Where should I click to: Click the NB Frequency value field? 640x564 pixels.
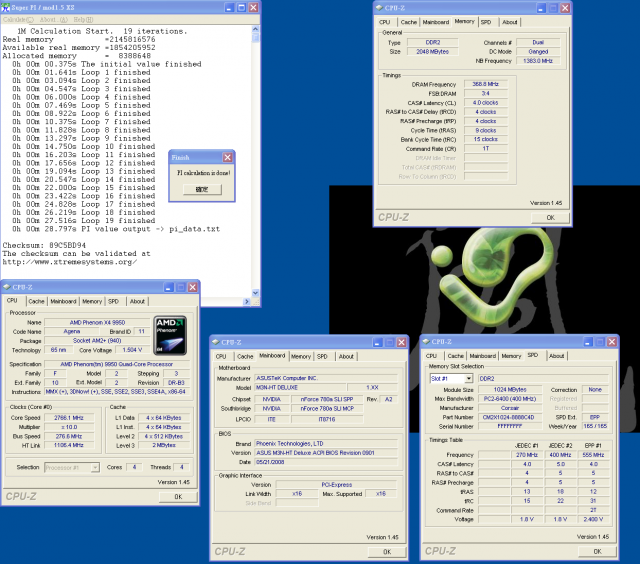coord(538,61)
